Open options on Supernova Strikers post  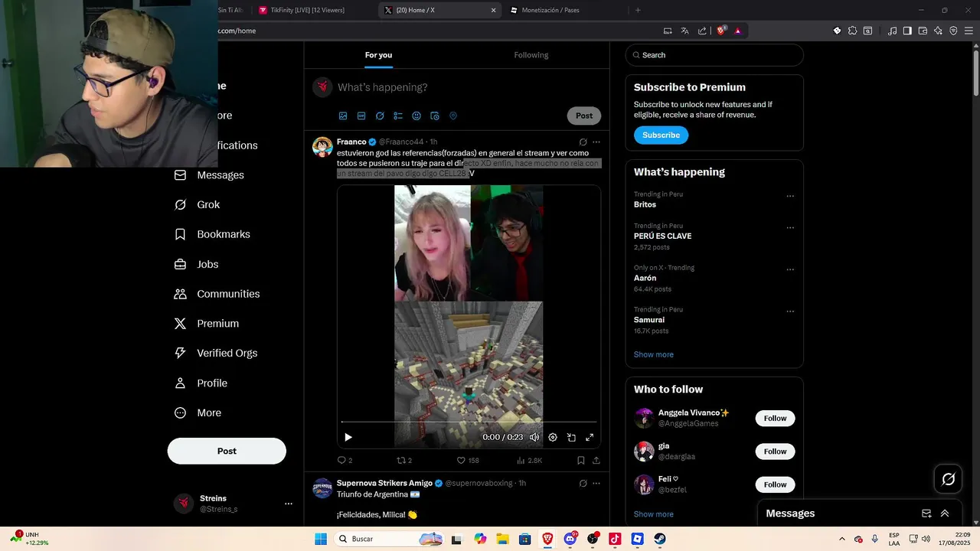point(596,484)
